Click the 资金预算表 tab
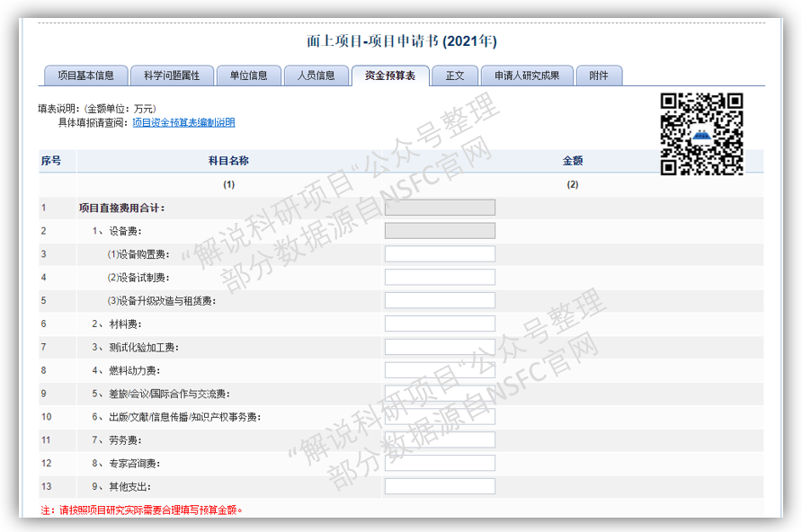Screen dimensions: 802x532 (x=389, y=75)
